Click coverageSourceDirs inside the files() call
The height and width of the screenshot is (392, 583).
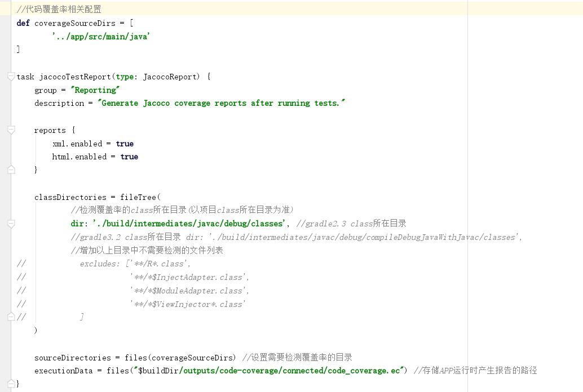click(192, 357)
